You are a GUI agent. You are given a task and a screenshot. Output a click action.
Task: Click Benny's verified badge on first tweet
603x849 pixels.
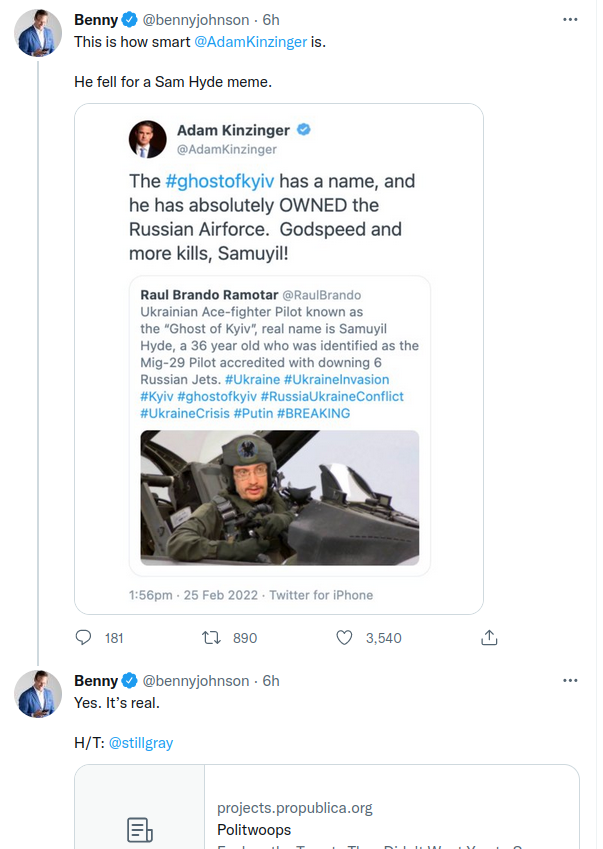129,20
